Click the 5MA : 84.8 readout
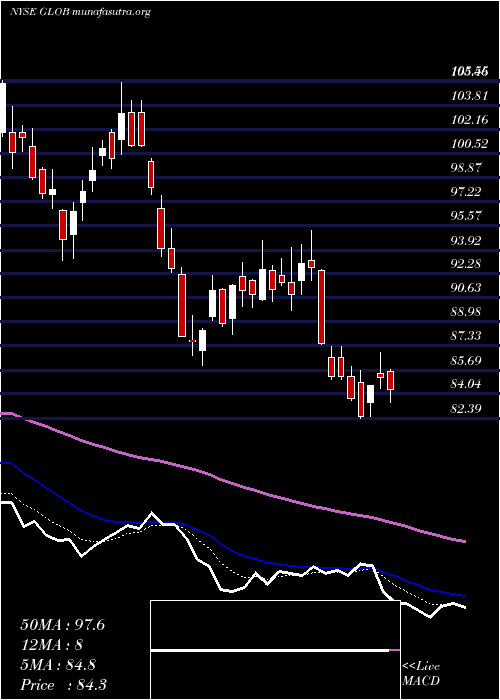 point(60,665)
